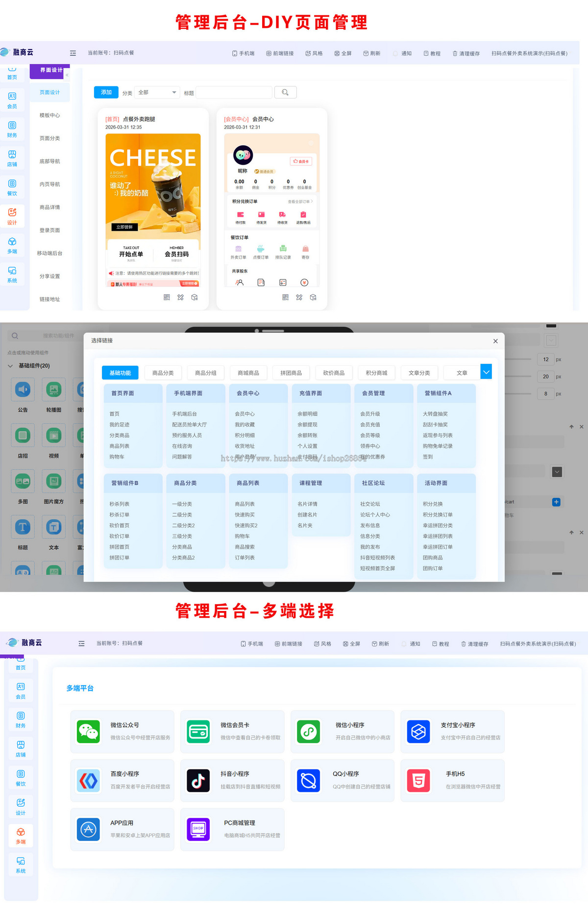Viewport: 588px width, 916px height.
Task: Open the 支付宝小程序 platform icon
Action: tap(418, 732)
